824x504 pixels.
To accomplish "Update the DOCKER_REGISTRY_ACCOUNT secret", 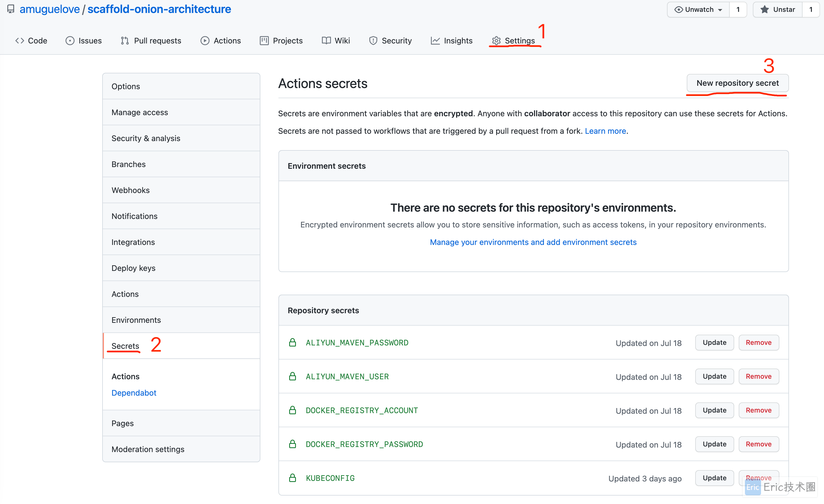I will tap(714, 410).
